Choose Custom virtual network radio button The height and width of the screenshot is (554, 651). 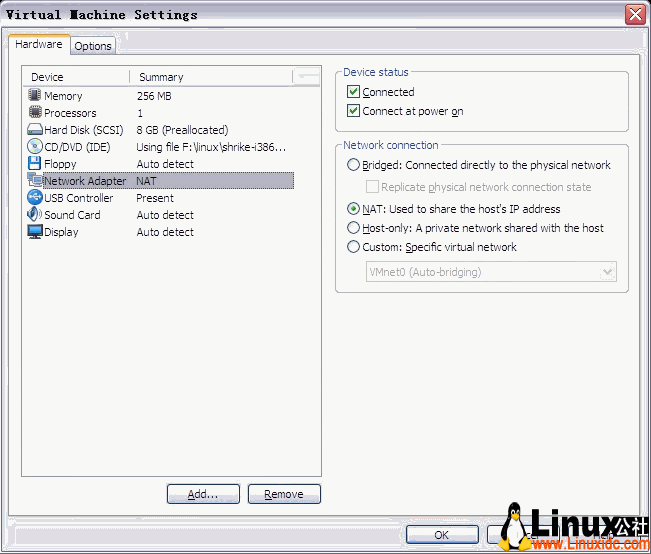click(x=353, y=247)
